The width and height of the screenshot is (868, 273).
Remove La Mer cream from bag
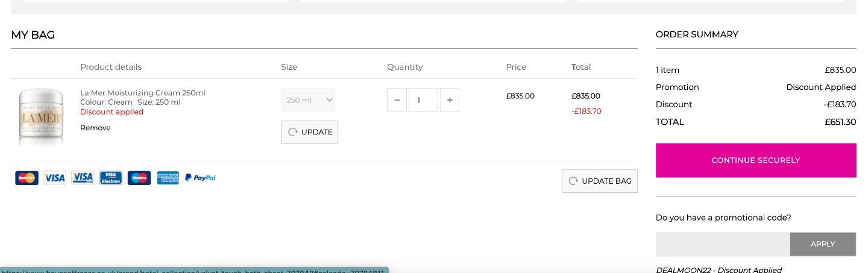tap(95, 128)
